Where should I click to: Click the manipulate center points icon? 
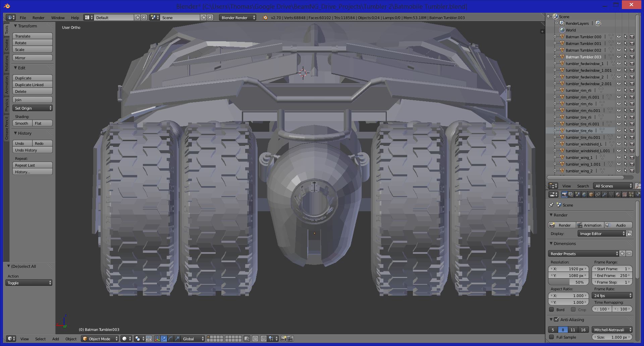pyautogui.click(x=149, y=339)
